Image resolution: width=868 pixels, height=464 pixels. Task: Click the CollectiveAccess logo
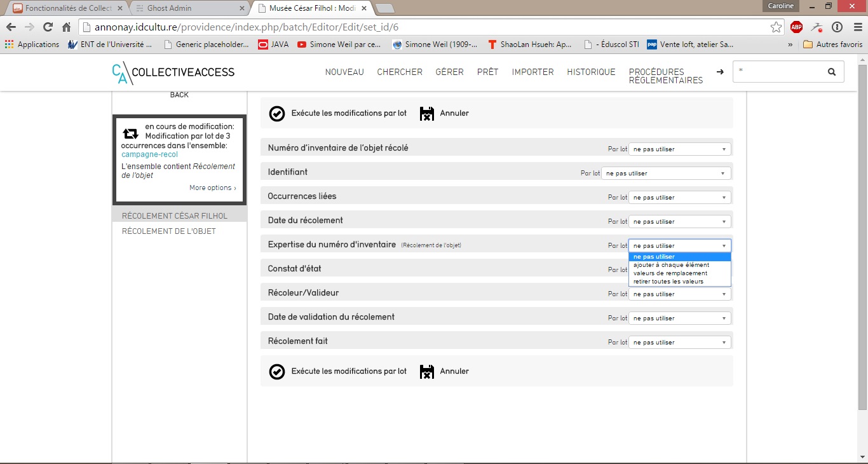(173, 72)
